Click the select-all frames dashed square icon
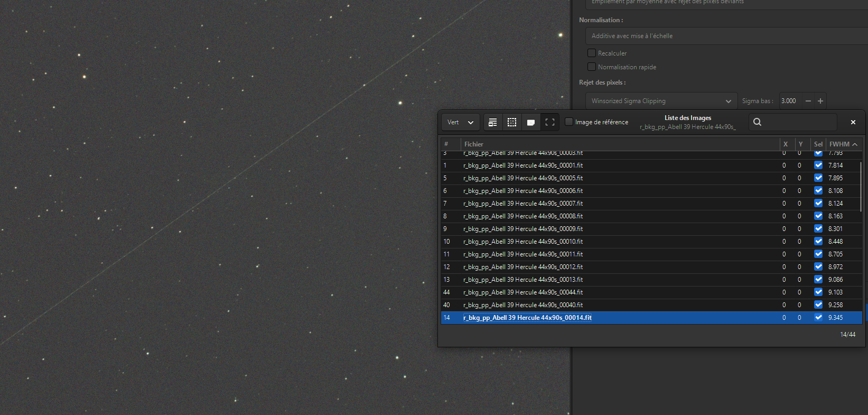This screenshot has width=868, height=415. coord(512,122)
